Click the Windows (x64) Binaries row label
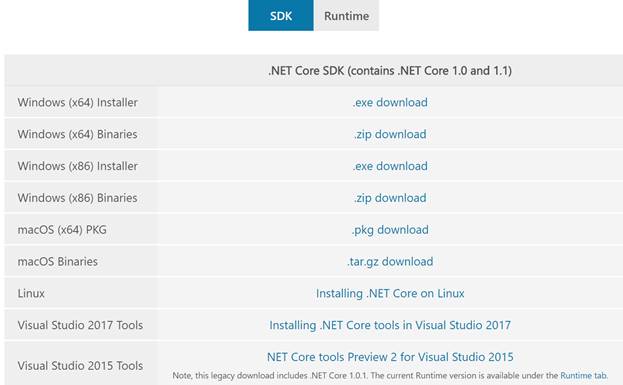This screenshot has width=623, height=385. coord(77,134)
